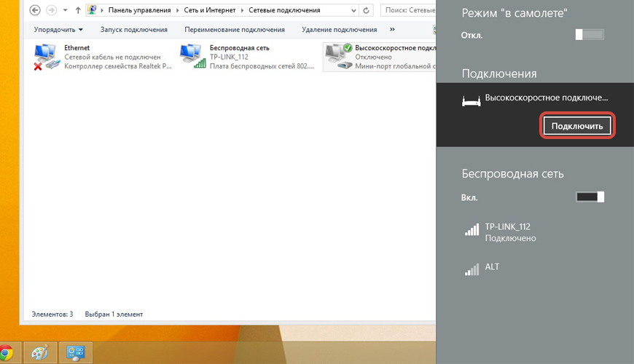Click the Подключено status under TP-LINK_112
This screenshot has height=364, width=634.
pyautogui.click(x=510, y=238)
